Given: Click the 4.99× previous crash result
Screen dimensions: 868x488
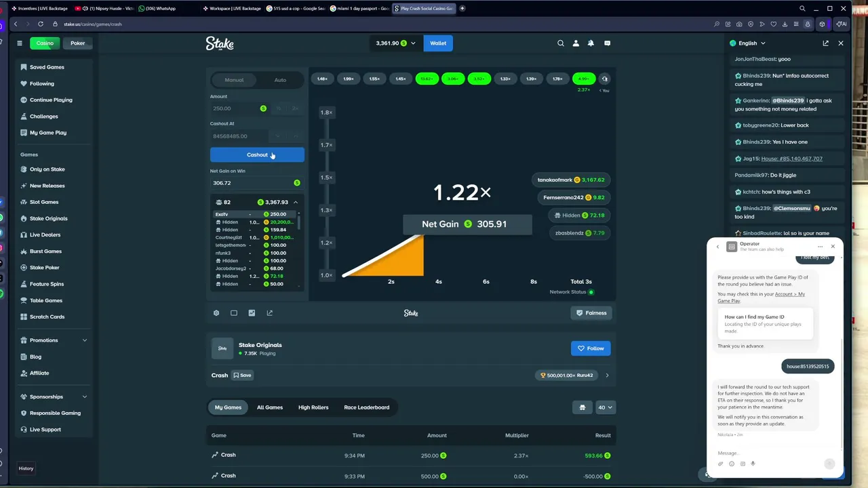Looking at the screenshot, I should (584, 79).
